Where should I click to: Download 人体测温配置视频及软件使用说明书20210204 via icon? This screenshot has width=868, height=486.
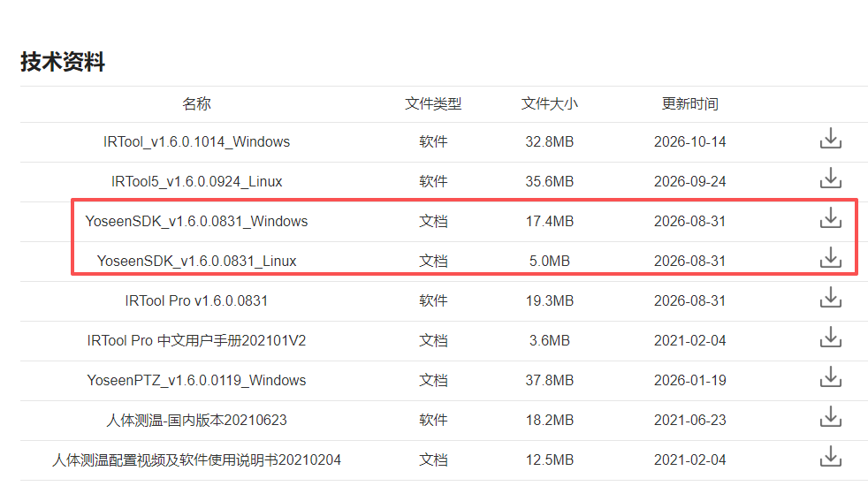click(830, 457)
